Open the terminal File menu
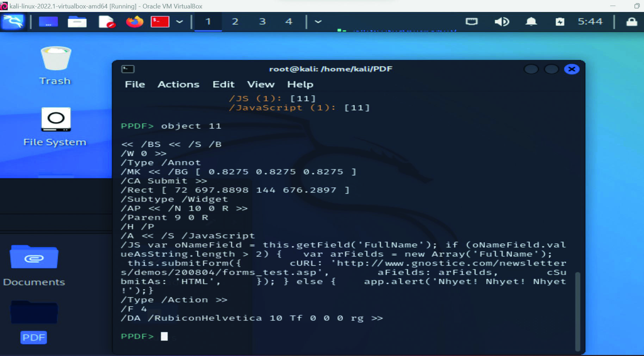Screen dimensions: 644x356 click(135, 85)
